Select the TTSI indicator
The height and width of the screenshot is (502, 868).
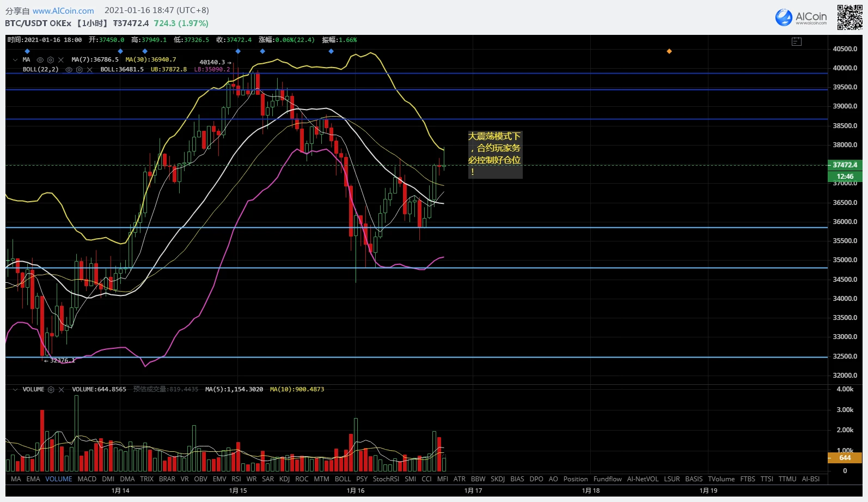click(x=767, y=479)
